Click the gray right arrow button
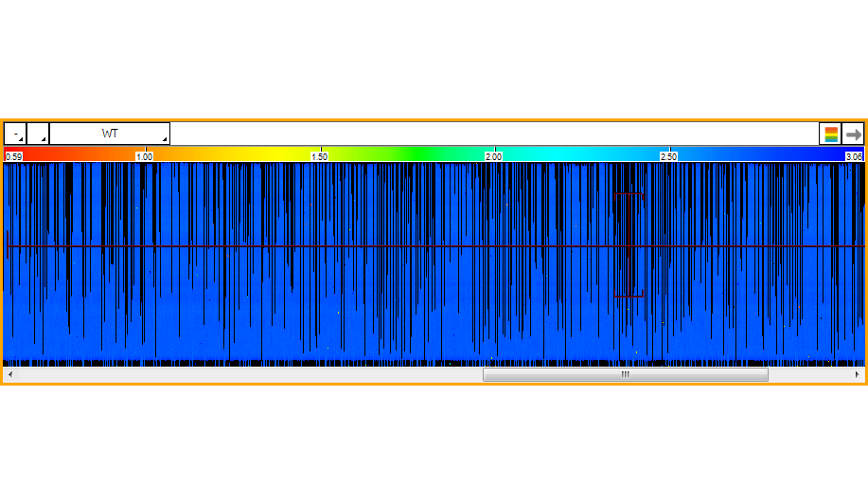This screenshot has height=504, width=868. [x=853, y=134]
